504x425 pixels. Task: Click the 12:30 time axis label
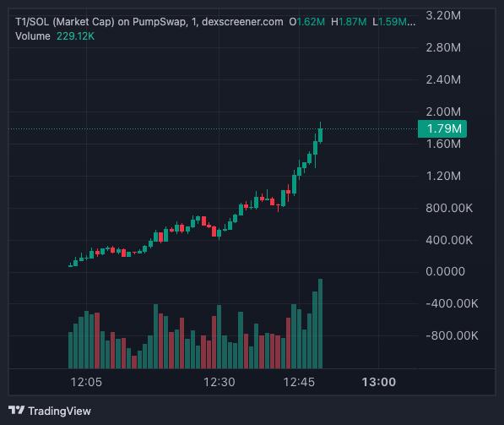(219, 382)
